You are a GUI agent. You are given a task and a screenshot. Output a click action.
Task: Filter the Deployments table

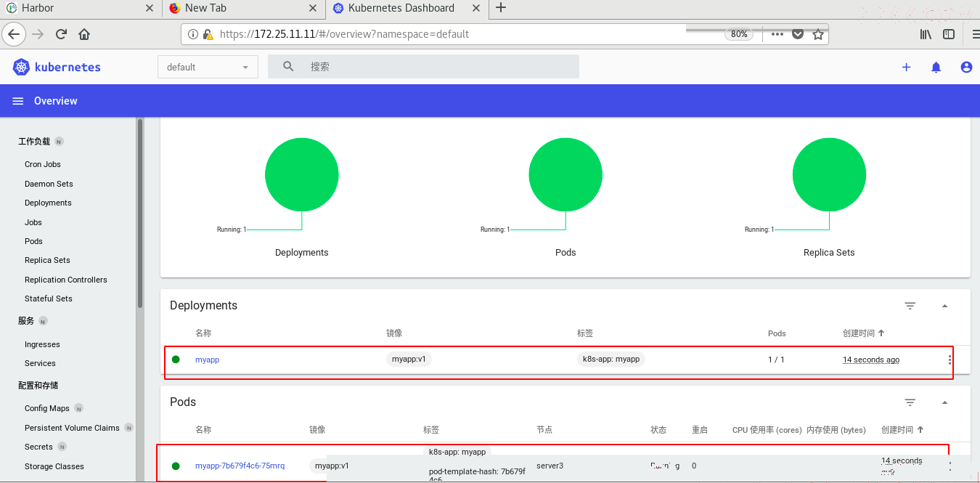click(x=910, y=306)
